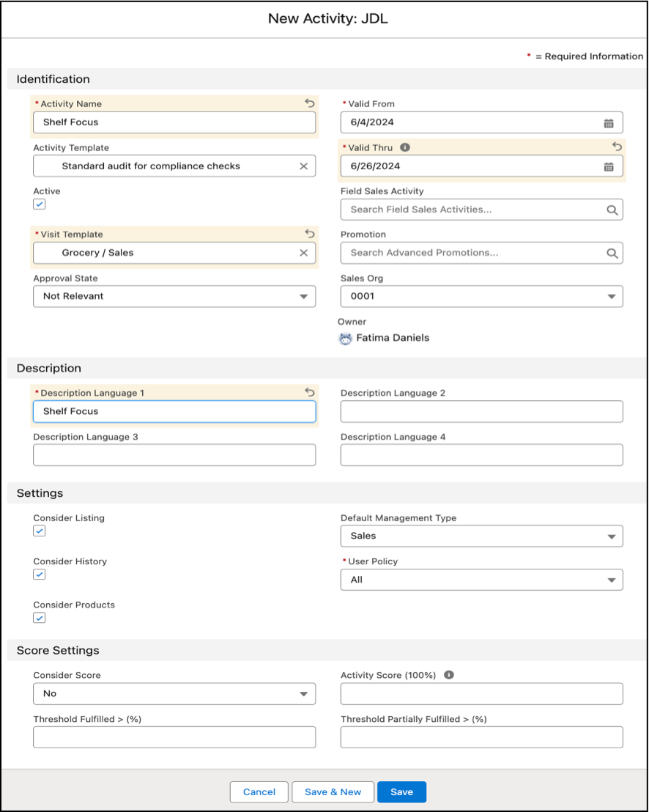Open the Sales Org dropdown
The height and width of the screenshot is (812, 649).
click(482, 296)
